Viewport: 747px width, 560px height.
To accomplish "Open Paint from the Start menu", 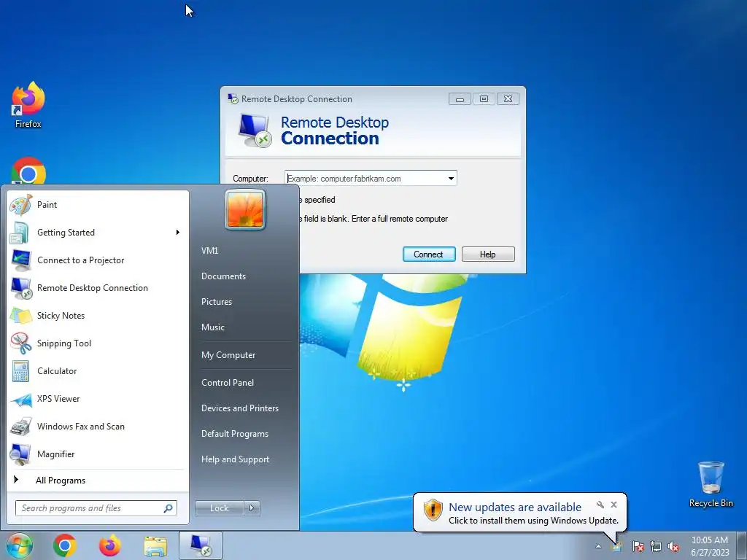I will click(97, 205).
